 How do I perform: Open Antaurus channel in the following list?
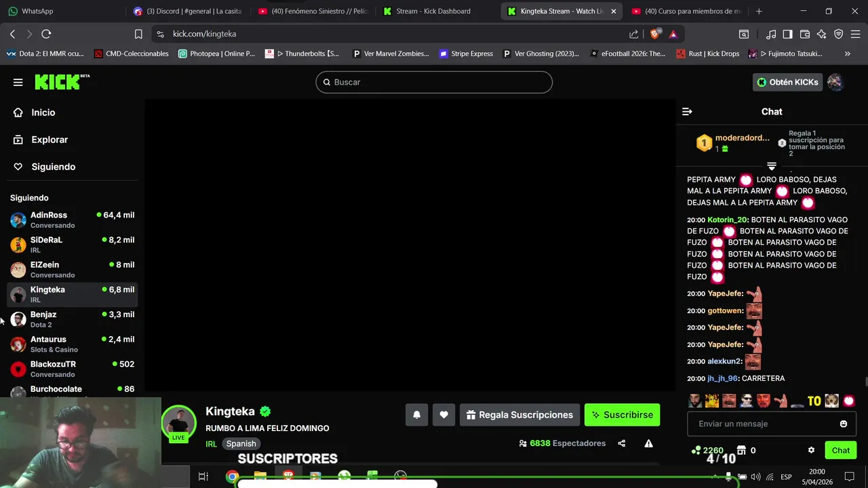click(73, 344)
